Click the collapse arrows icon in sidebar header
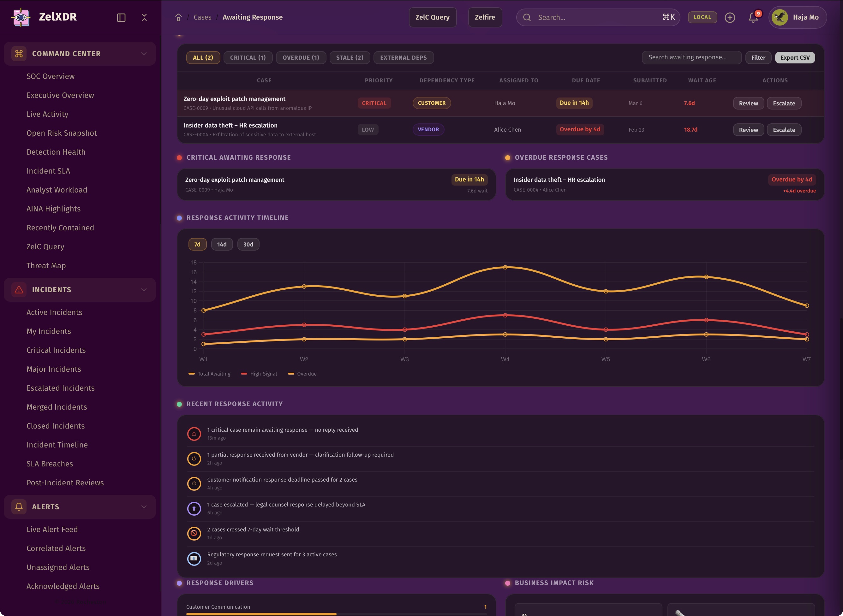The image size is (843, 616). (x=144, y=18)
